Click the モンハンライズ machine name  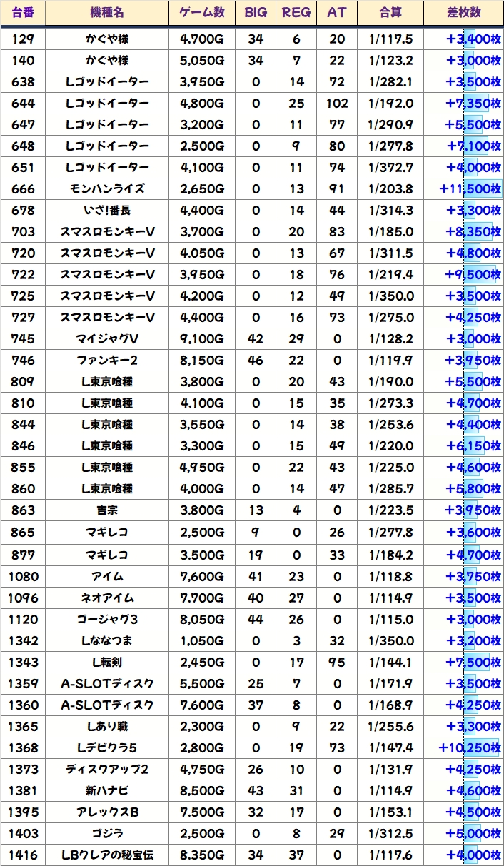tap(107, 189)
